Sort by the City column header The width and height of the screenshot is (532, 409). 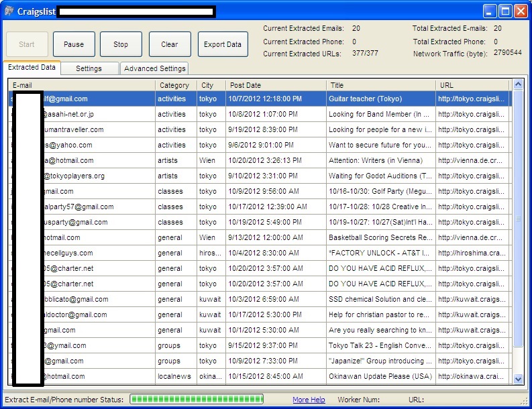211,85
